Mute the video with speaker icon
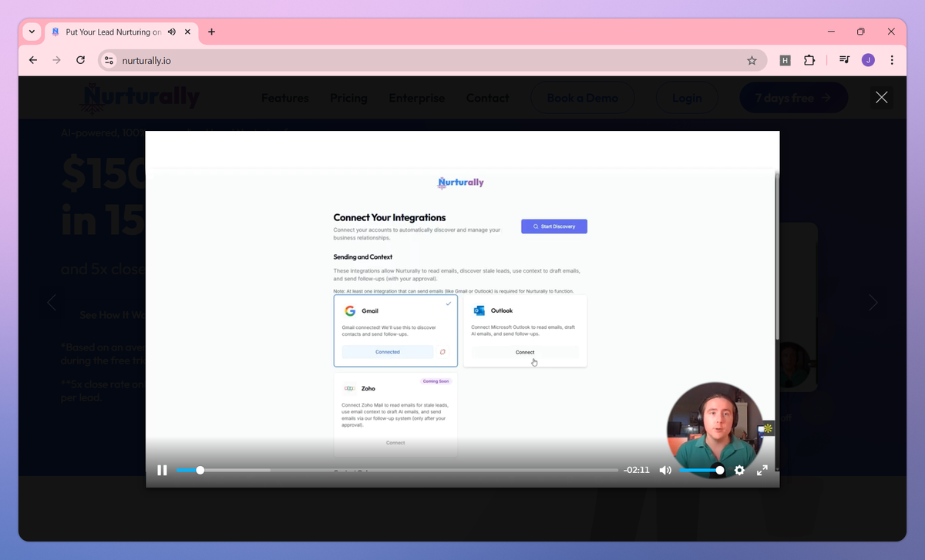 665,470
